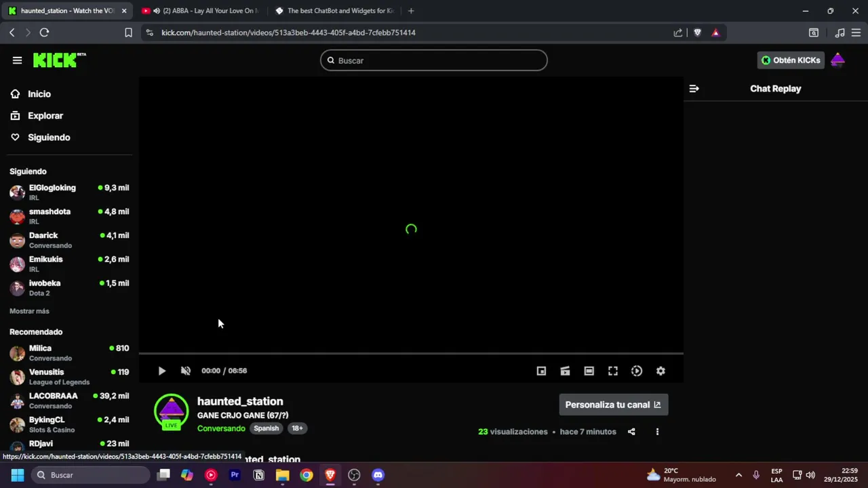Screen dimensions: 868x488
Task: Enter fullscreen video mode
Action: [612, 371]
